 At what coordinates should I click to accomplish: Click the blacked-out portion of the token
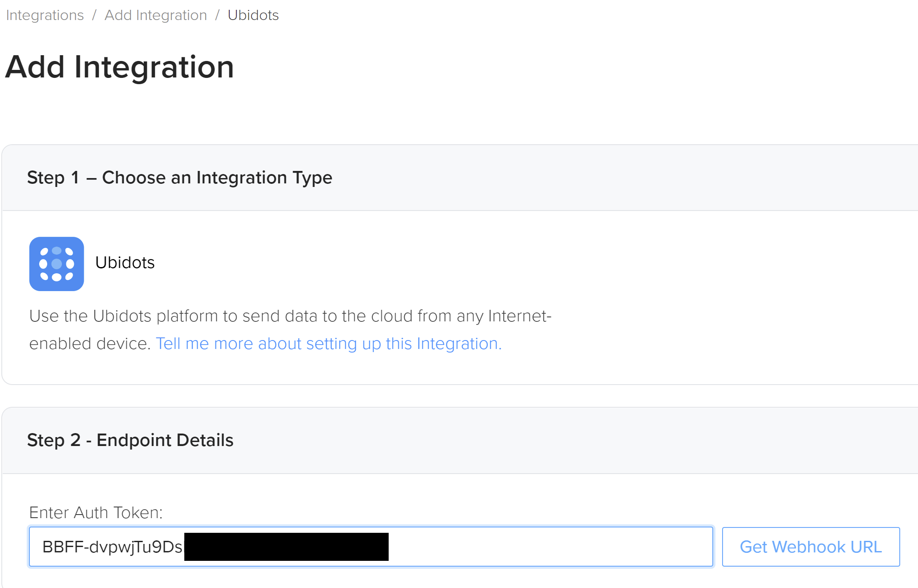click(x=286, y=547)
